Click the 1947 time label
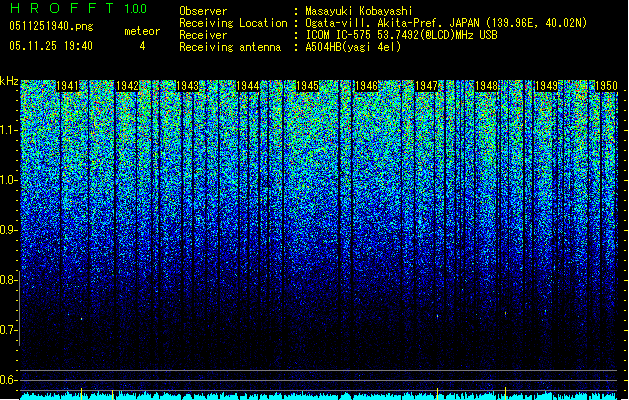629x400 pixels. 426,86
